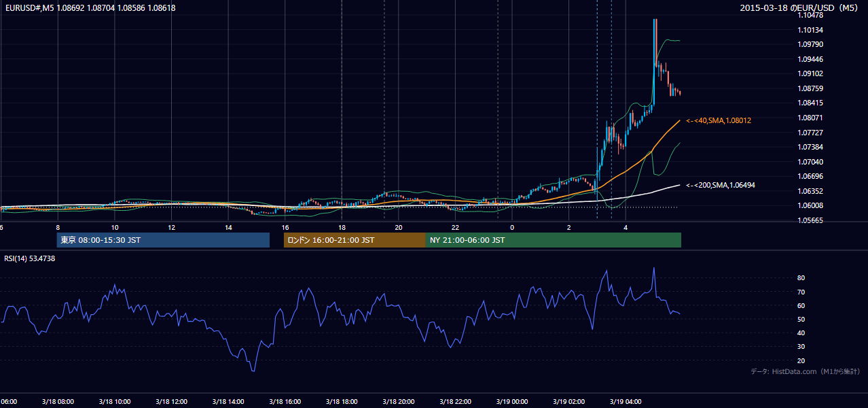Click the 3/19 02:00 date label
Viewport: 868px width, 408px height.
[x=568, y=401]
